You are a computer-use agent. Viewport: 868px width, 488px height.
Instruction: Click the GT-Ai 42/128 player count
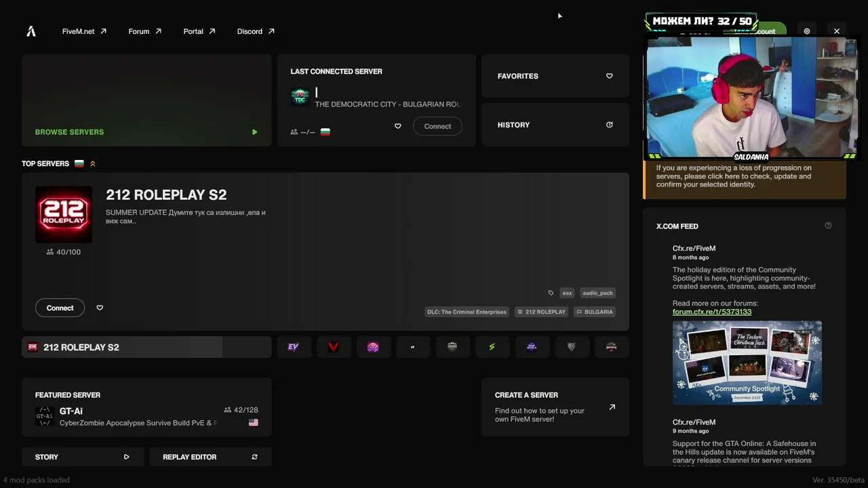(241, 410)
